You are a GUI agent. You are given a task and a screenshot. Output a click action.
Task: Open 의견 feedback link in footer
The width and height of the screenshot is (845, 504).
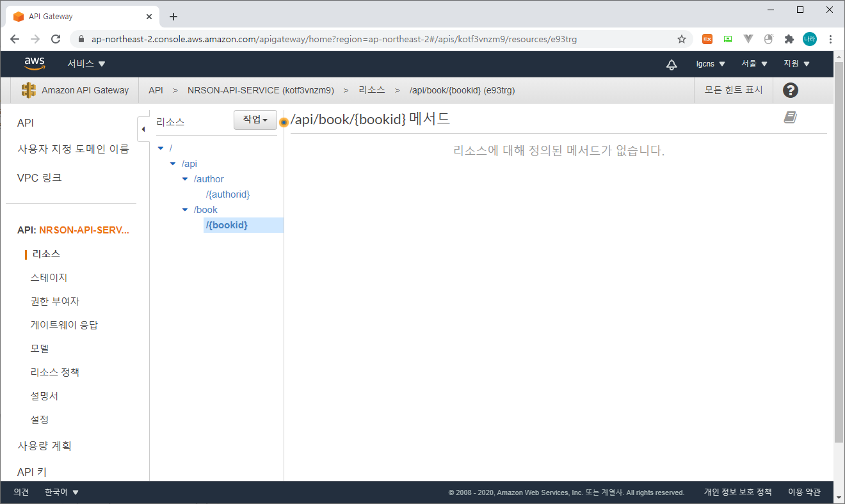pyautogui.click(x=21, y=492)
